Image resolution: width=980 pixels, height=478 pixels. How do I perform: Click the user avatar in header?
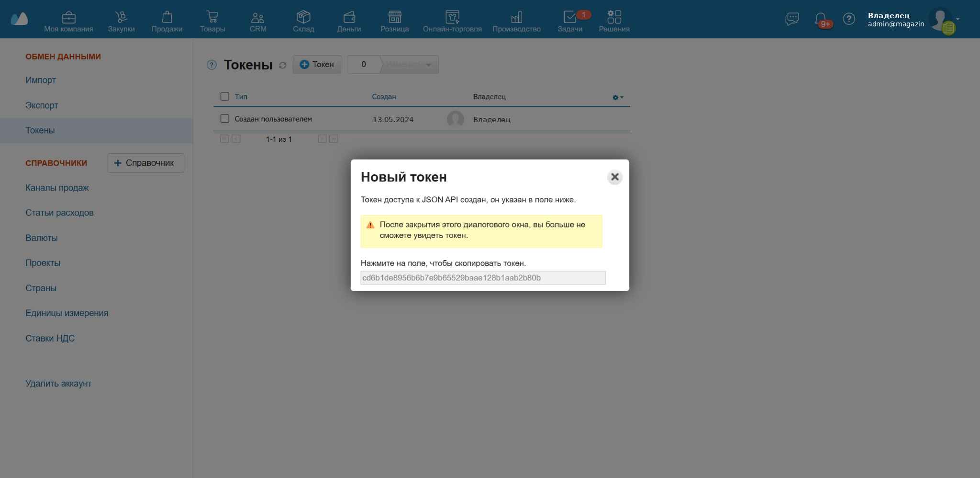click(940, 19)
